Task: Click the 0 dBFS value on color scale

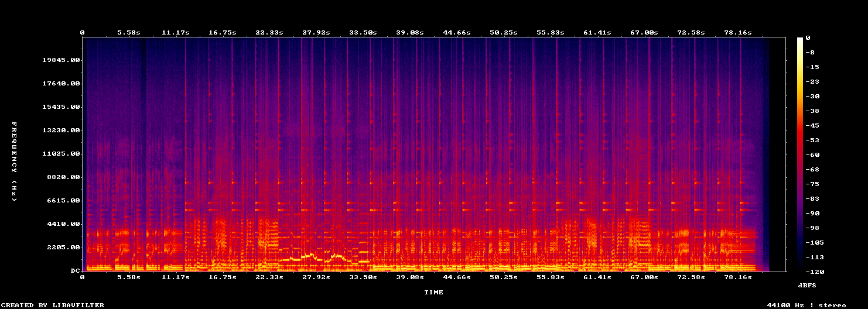Action: [808, 38]
